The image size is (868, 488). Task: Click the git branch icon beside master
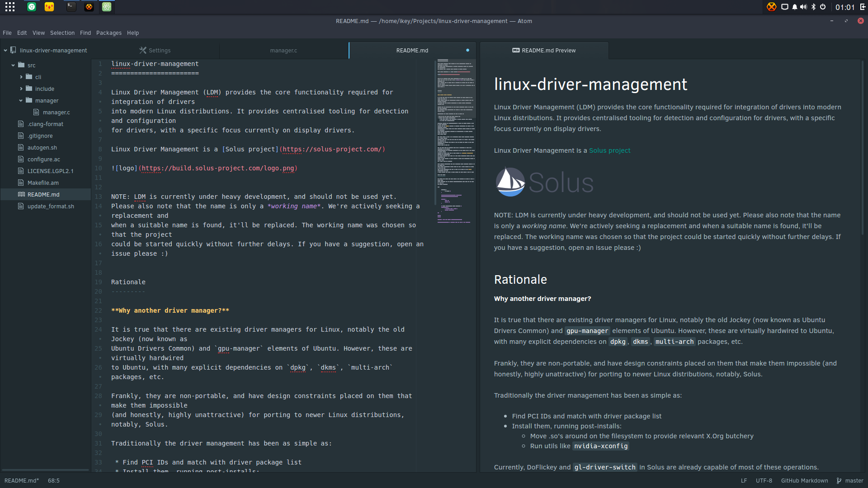pyautogui.click(x=839, y=481)
